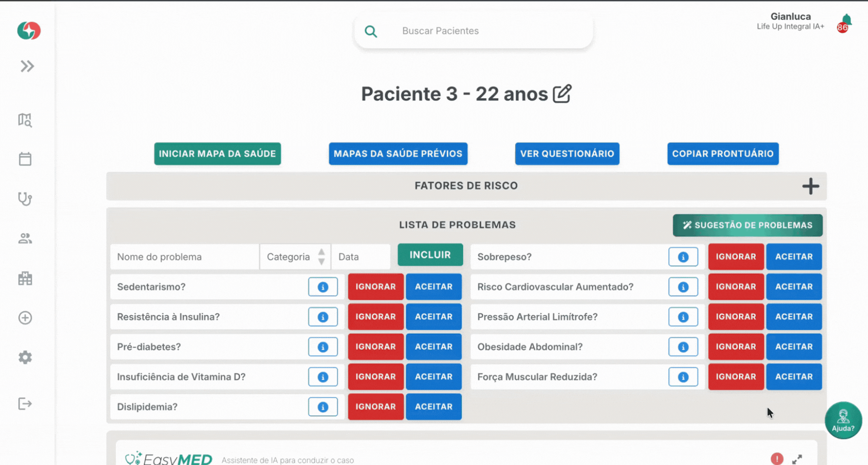The width and height of the screenshot is (868, 465).
Task: Accept the Pré-diabetes suggestion
Action: coord(434,347)
